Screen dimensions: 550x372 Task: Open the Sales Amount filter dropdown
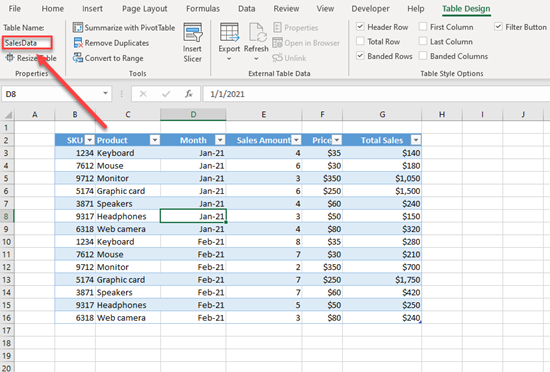click(x=296, y=140)
